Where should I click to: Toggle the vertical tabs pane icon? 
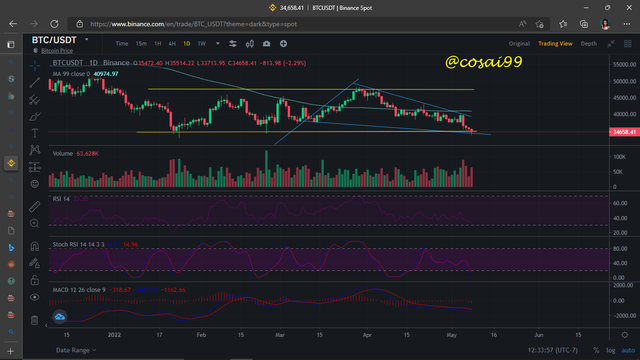pyautogui.click(x=11, y=44)
